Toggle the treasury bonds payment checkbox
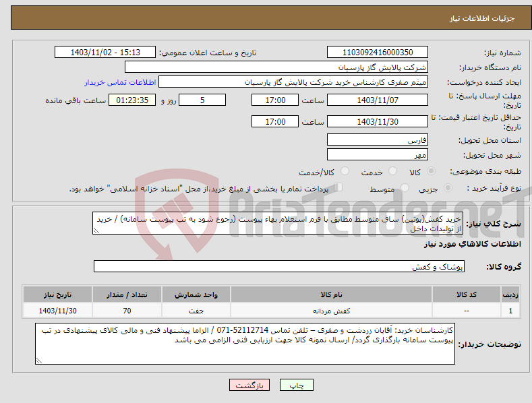The image size is (532, 403). pos(338,187)
